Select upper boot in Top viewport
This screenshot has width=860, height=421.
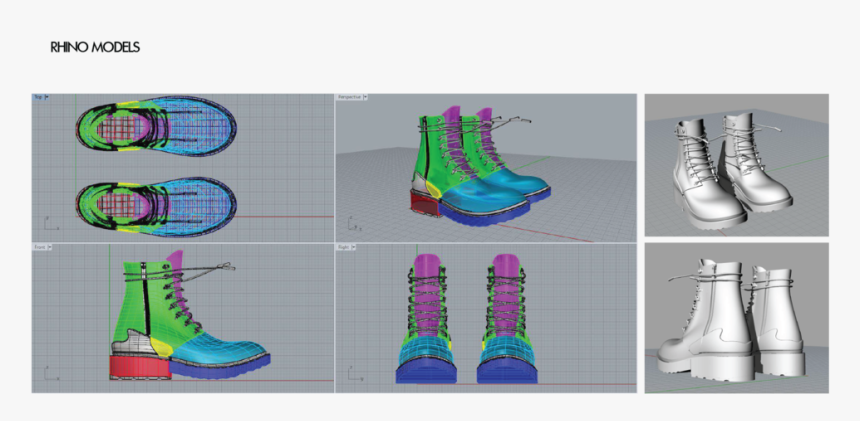(156, 127)
